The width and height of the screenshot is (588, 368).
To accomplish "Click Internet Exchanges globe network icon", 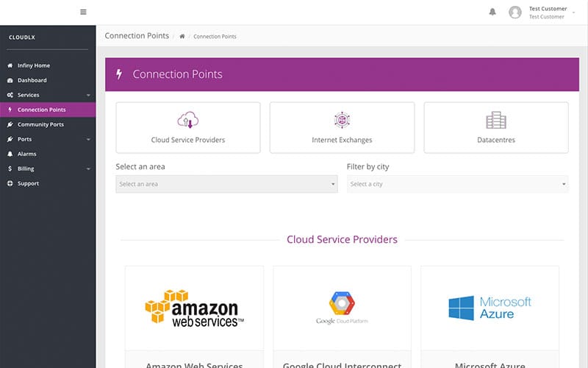I will 342,120.
